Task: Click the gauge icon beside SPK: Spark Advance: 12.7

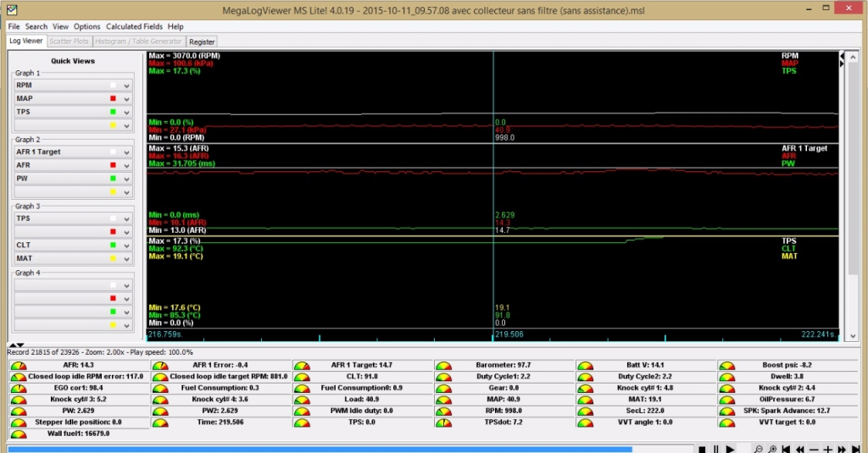Action: (726, 412)
